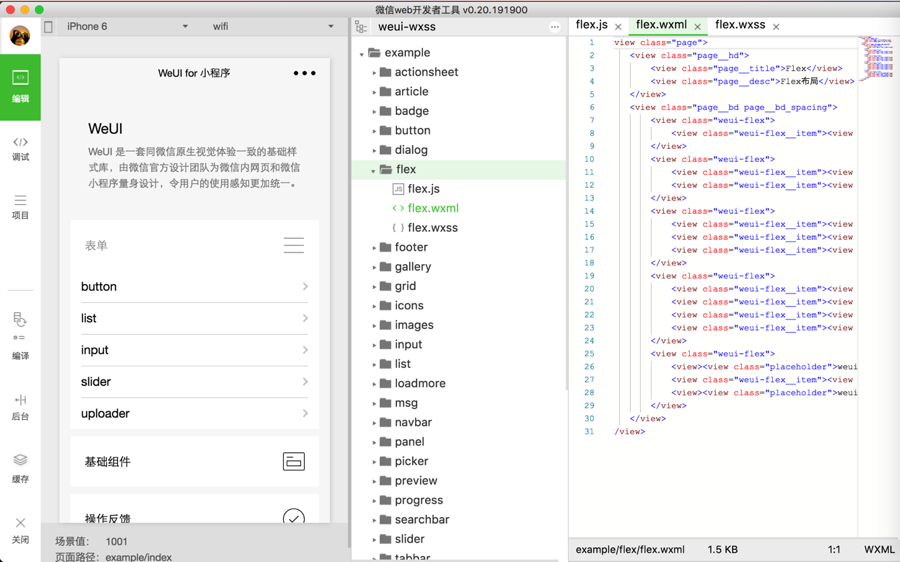The image size is (900, 562).
Task: Open the iPhone 6 device dropdown
Action: pyautogui.click(x=127, y=26)
